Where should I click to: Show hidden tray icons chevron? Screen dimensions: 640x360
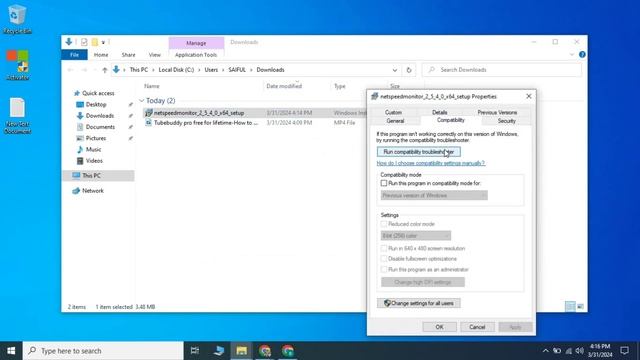click(545, 351)
